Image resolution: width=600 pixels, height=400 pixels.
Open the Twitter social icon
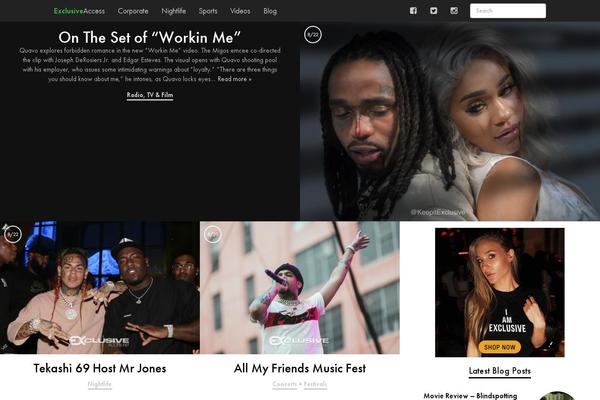pyautogui.click(x=434, y=11)
